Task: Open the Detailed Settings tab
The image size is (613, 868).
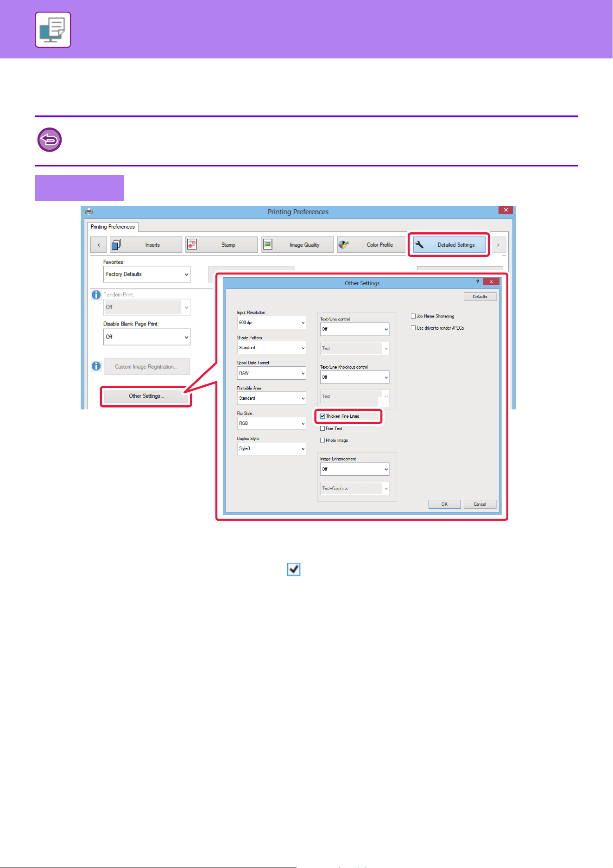Action: (x=449, y=245)
